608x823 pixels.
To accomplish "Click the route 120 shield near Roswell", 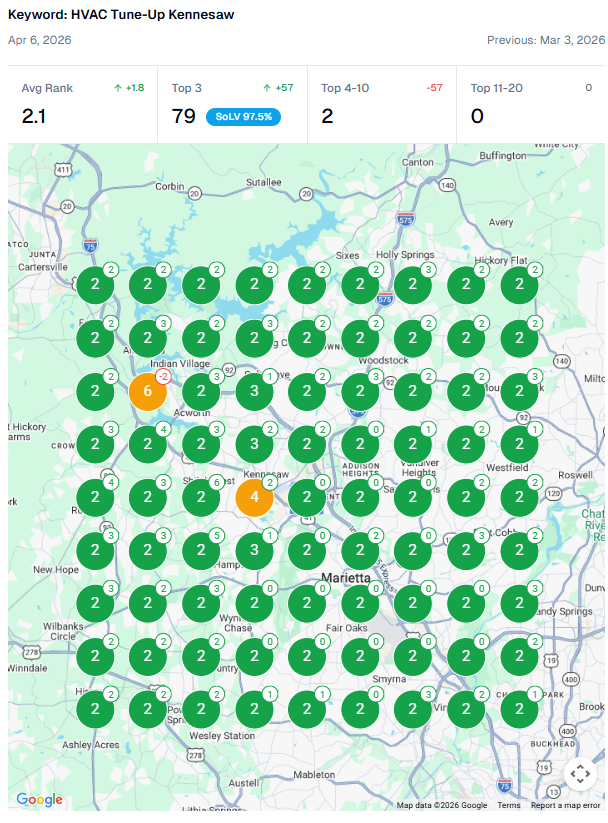I will [553, 493].
